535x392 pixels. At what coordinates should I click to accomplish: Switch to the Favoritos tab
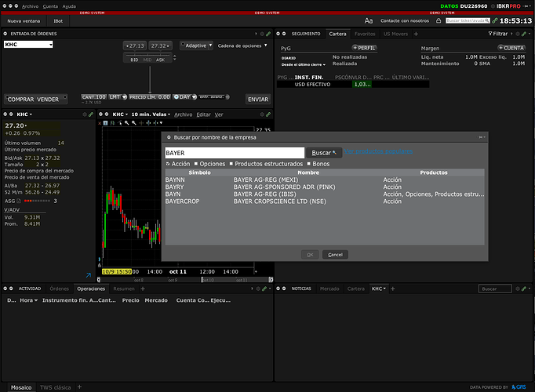point(365,34)
